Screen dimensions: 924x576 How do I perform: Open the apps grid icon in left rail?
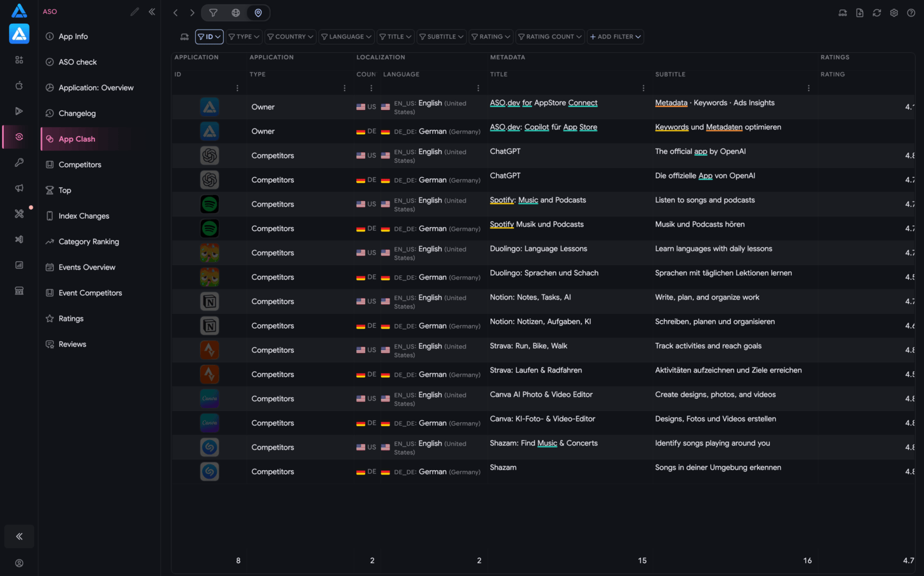[x=19, y=60]
